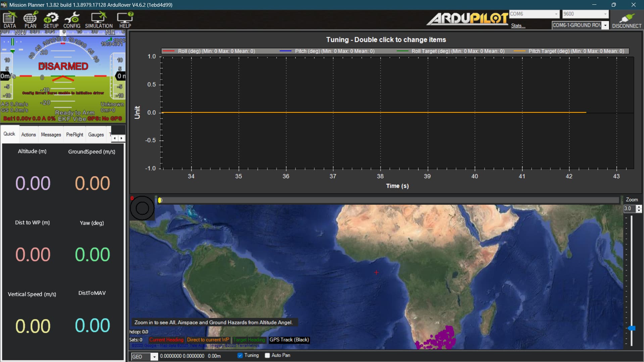Click the GPS Track (Black) label
Image resolution: width=644 pixels, height=362 pixels.
point(289,340)
